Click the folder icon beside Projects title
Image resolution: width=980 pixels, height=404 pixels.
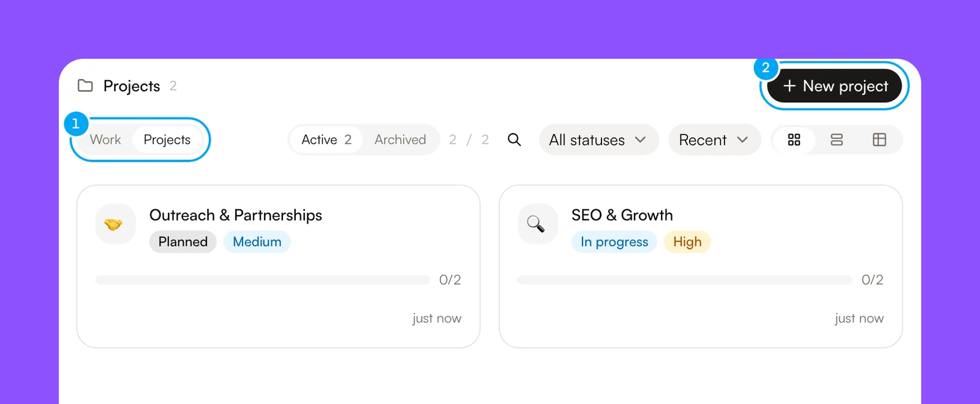pos(85,86)
